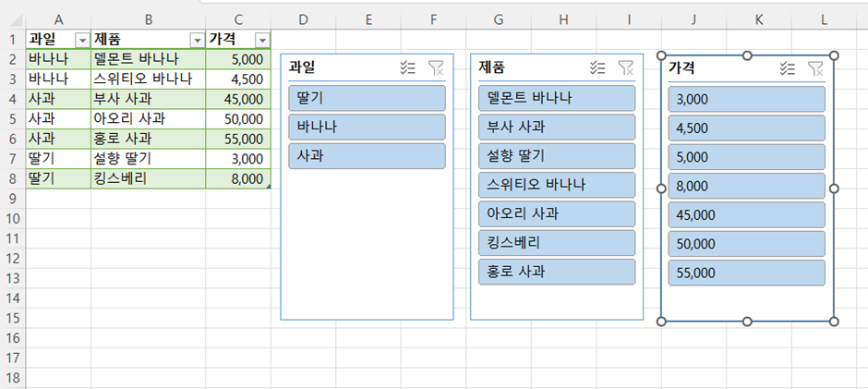Select 5,000 in the 가격 slicer
The width and height of the screenshot is (868, 389).
tap(747, 157)
